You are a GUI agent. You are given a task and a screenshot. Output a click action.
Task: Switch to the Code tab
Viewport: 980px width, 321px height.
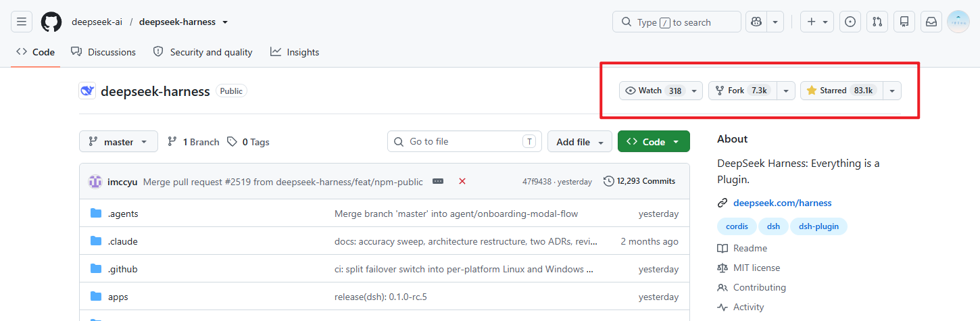point(35,52)
